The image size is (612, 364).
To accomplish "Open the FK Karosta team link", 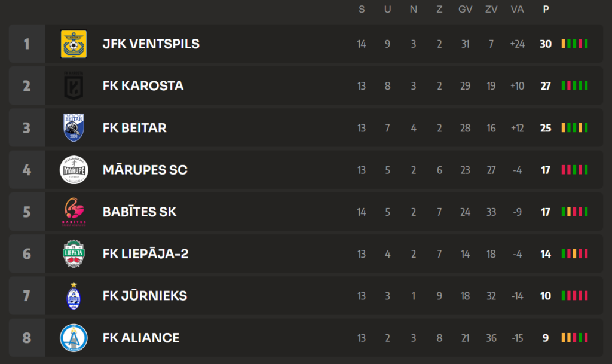I will point(143,85).
